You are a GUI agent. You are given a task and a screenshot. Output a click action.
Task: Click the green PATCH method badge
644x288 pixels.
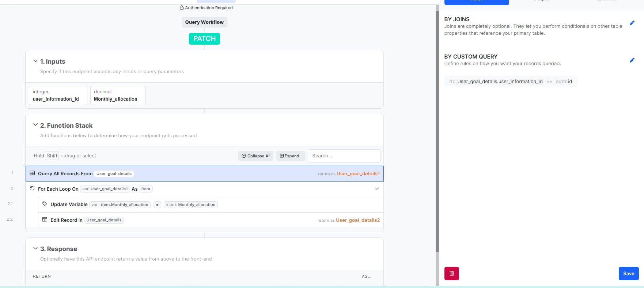click(204, 39)
